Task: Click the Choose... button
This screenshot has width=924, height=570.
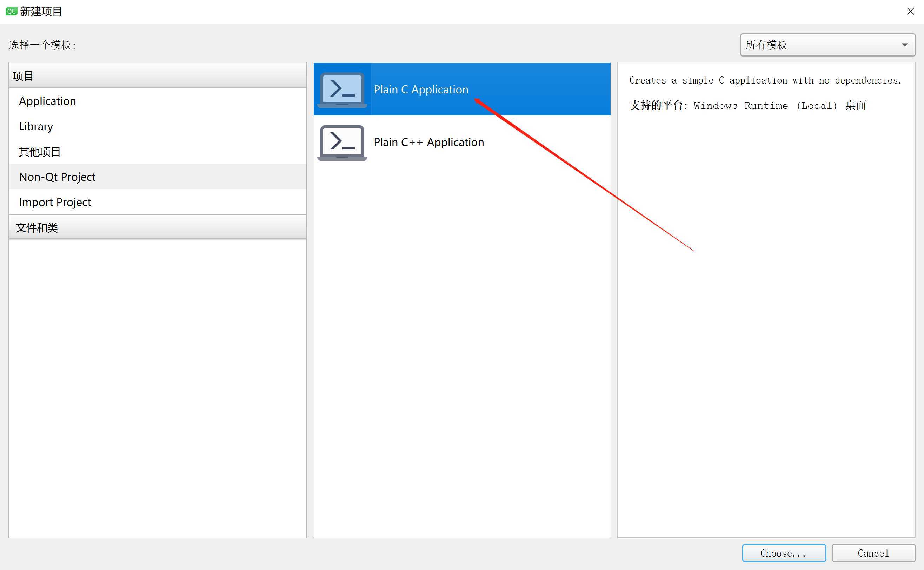Action: (x=784, y=553)
